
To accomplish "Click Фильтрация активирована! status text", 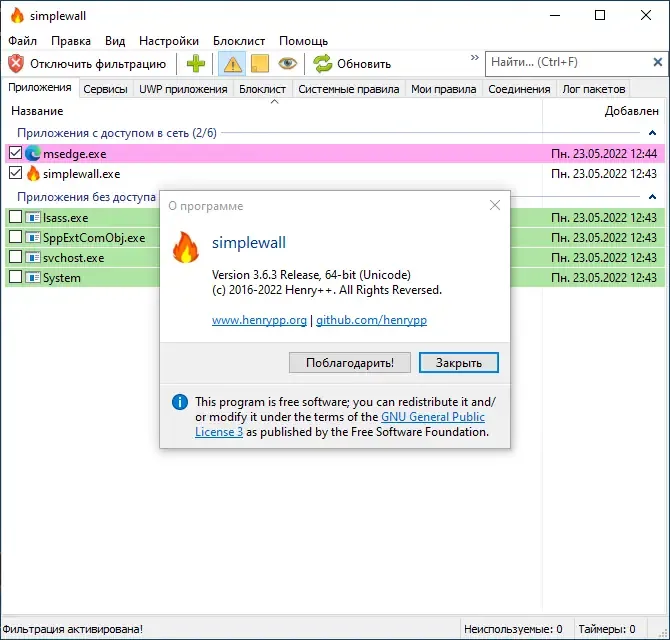I will coord(73,629).
